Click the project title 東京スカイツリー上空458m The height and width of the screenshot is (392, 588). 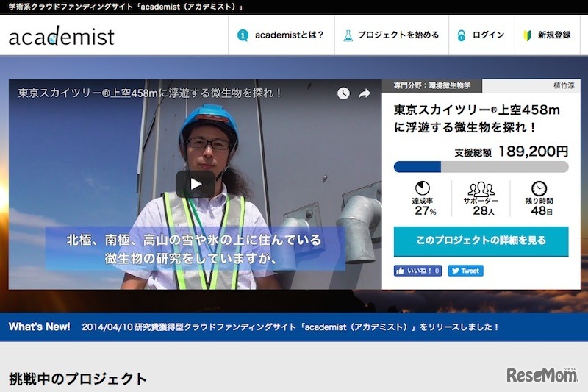point(477,118)
